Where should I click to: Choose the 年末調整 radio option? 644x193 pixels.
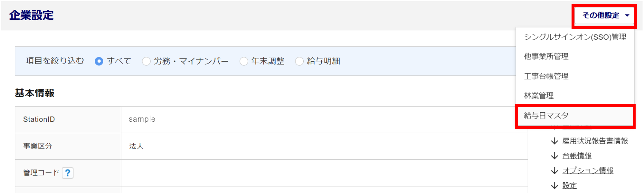point(244,61)
